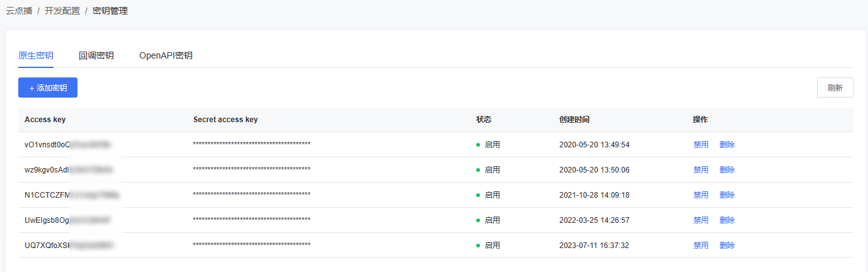
Task: Navigate to 开发配置 breadcrumb link
Action: tap(62, 11)
